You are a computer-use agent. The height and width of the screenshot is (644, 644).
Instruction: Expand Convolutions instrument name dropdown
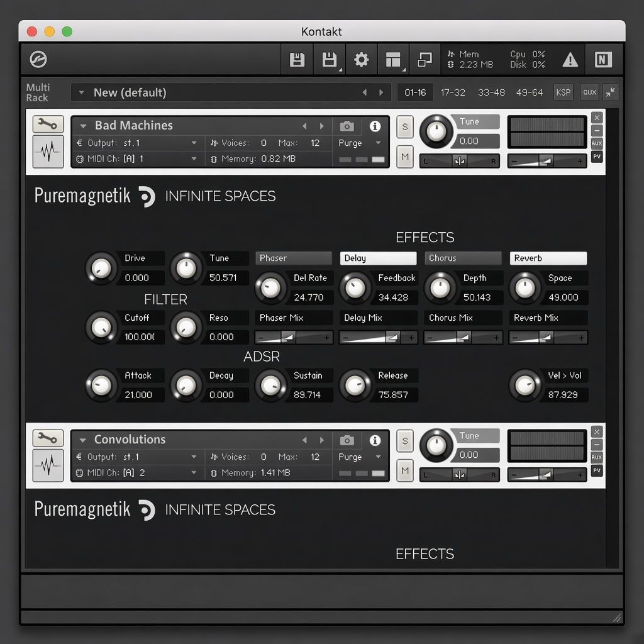(83, 440)
